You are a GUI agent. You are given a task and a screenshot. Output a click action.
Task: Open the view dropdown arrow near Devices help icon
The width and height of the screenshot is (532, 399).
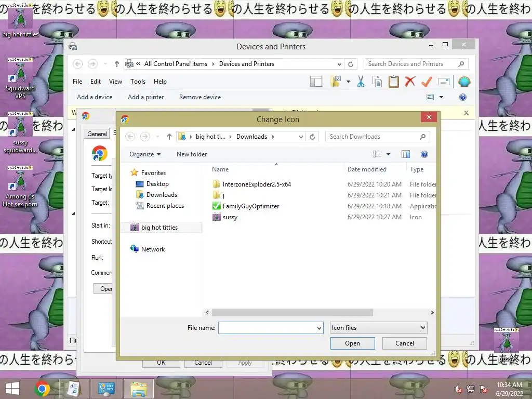point(441,97)
